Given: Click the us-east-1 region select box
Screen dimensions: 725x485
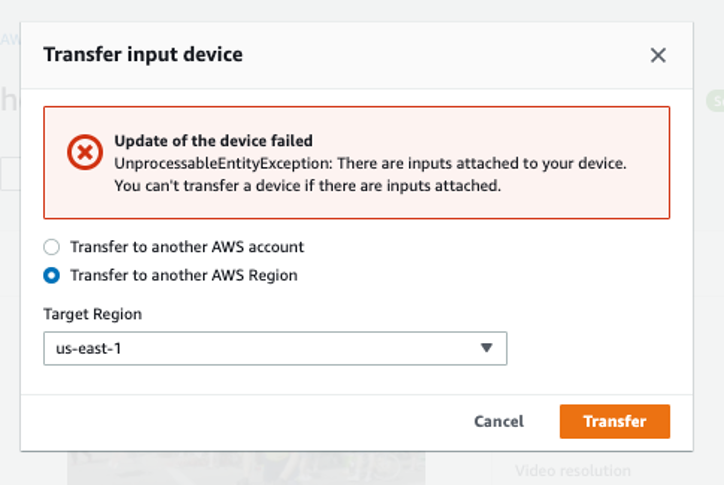Looking at the screenshot, I should pyautogui.click(x=275, y=348).
